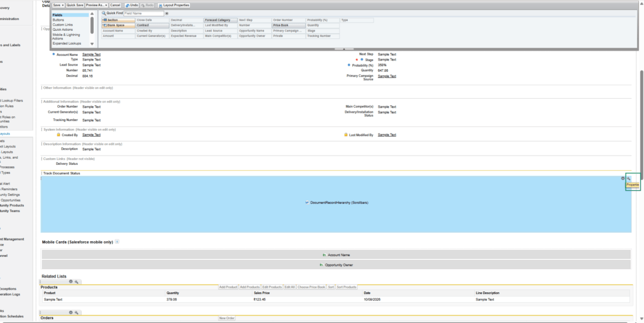Click the Additional Information section header
Screen dimensions: 644x323
[82, 101]
